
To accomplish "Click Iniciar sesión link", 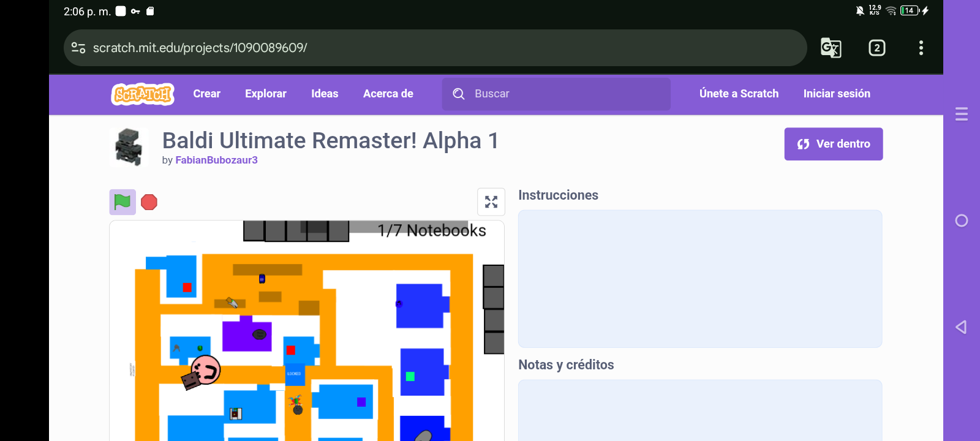I will pyautogui.click(x=837, y=94).
